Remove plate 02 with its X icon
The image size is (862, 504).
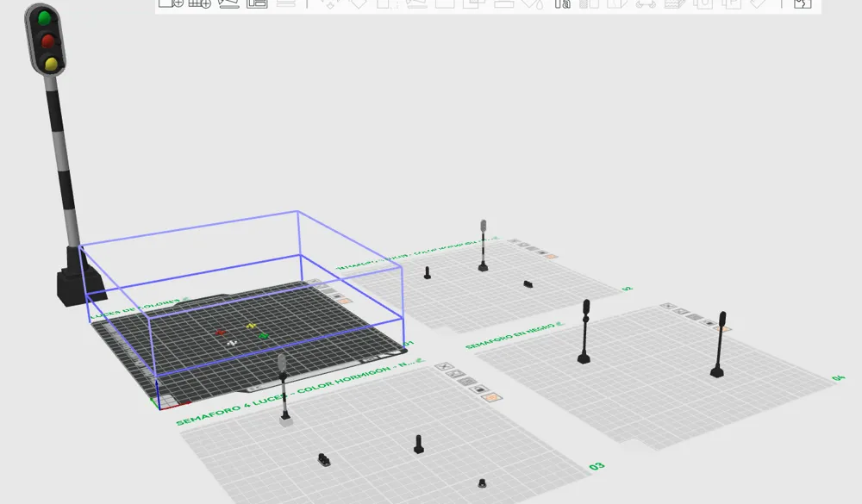514,240
